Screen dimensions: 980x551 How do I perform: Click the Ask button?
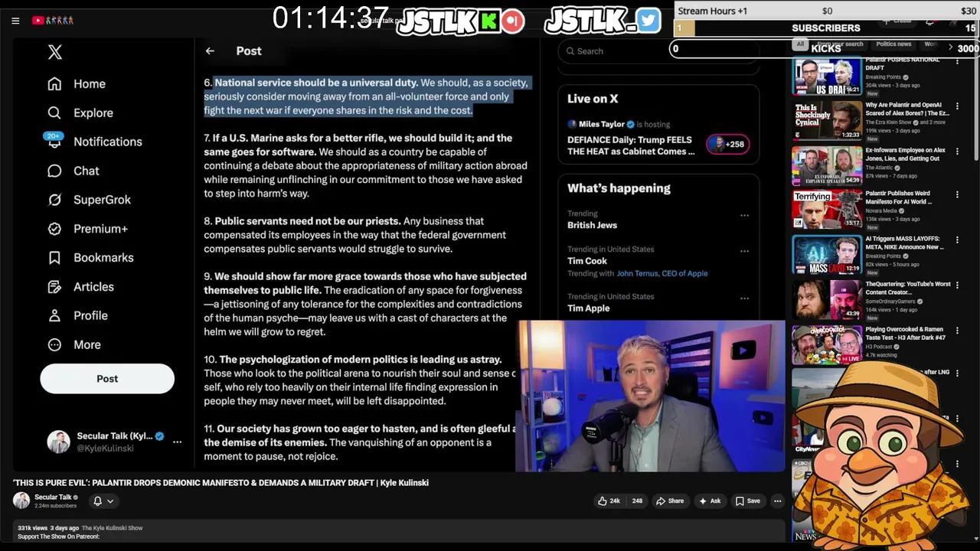click(709, 501)
